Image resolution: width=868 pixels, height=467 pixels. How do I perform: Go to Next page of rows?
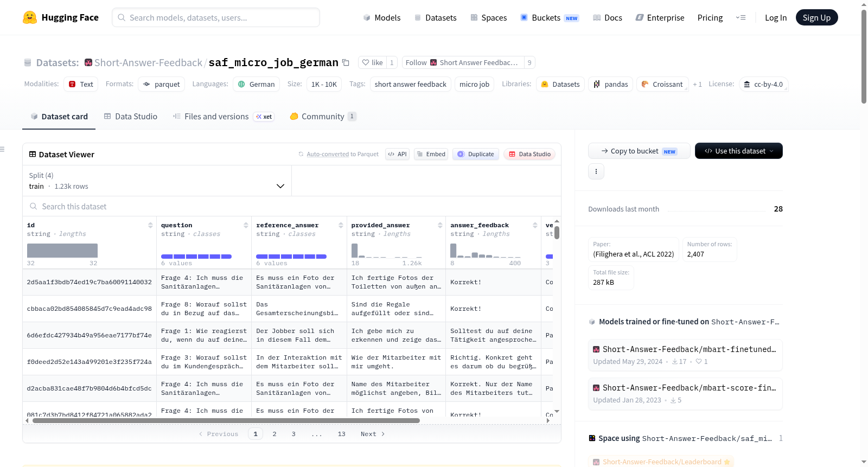pos(373,434)
